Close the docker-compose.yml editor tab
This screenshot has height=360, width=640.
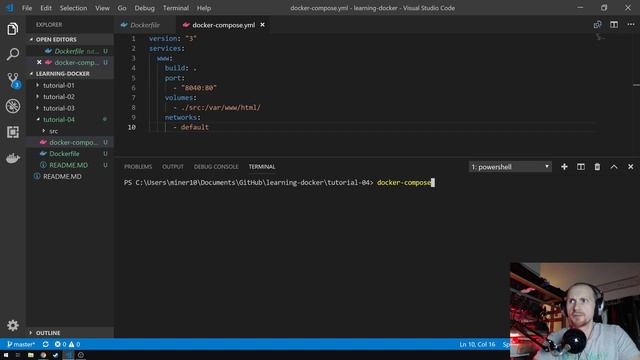coord(262,25)
